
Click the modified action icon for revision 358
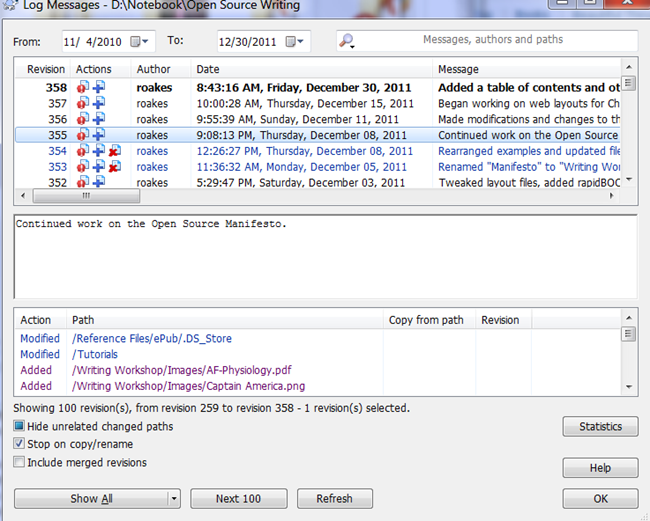click(84, 88)
